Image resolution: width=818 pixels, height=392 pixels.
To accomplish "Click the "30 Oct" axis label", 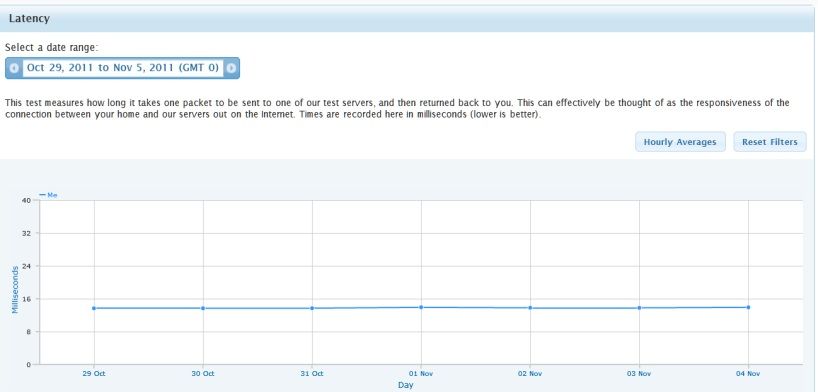I will click(203, 374).
